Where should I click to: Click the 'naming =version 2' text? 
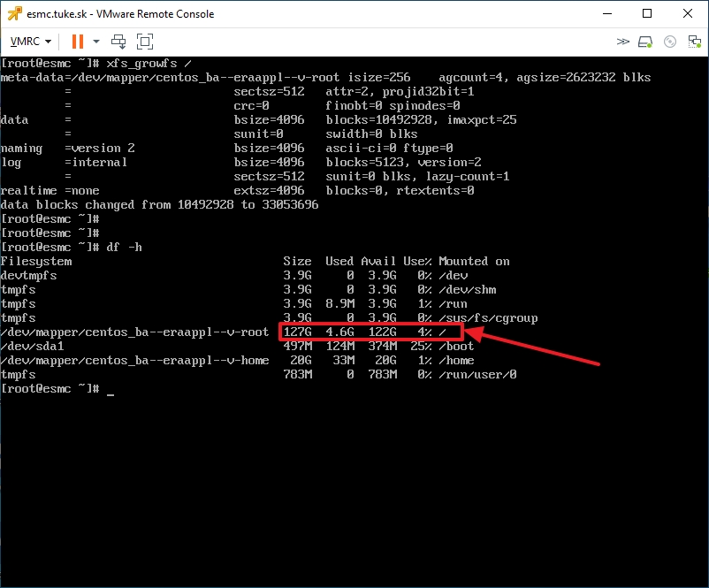tap(68, 149)
